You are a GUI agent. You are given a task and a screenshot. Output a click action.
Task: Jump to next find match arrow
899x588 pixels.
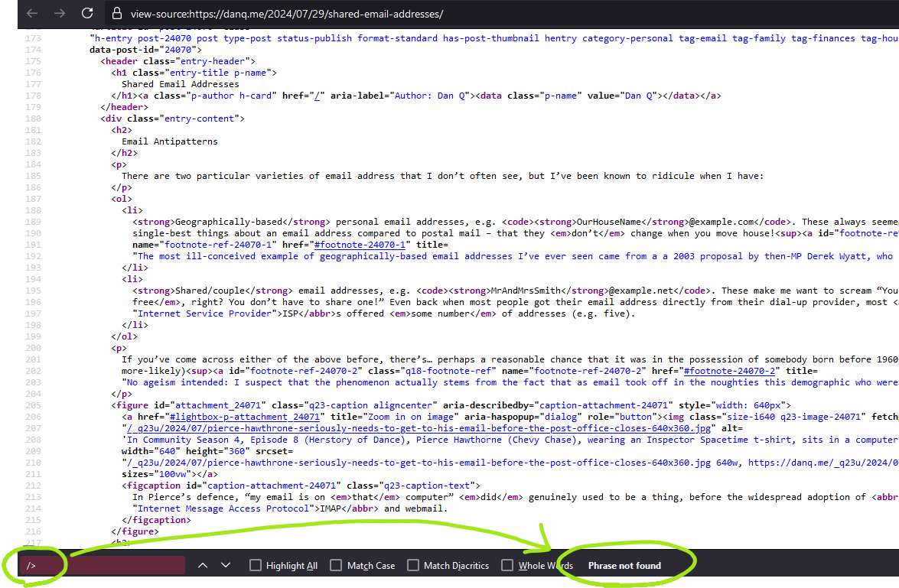point(226,565)
